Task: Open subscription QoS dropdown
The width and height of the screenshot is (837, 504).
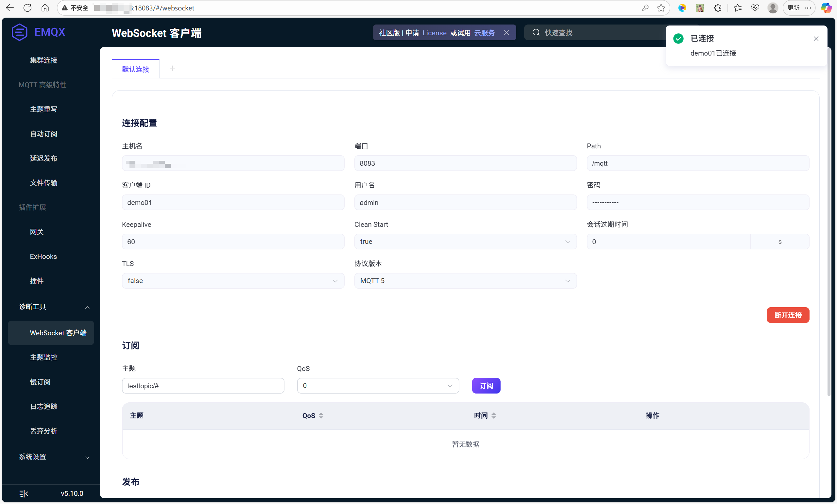Action: click(x=378, y=386)
